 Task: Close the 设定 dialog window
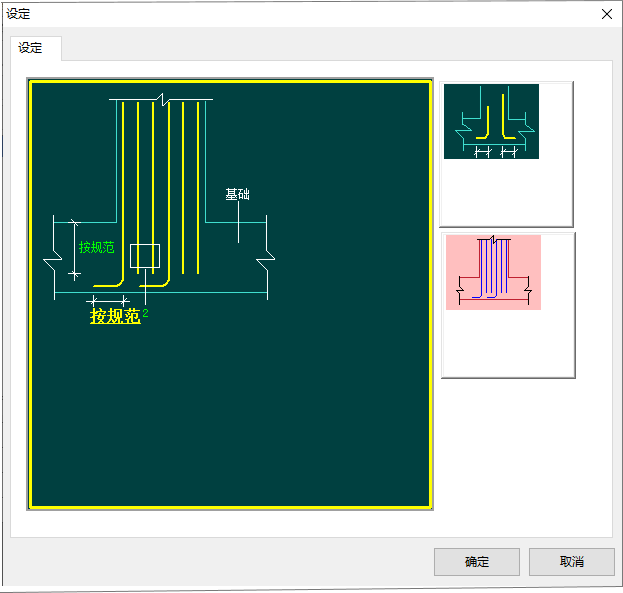[606, 14]
